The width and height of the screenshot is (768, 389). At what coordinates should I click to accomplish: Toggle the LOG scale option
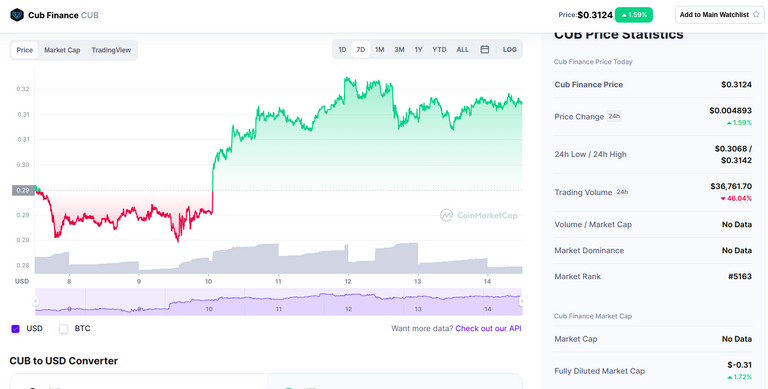[x=509, y=49]
